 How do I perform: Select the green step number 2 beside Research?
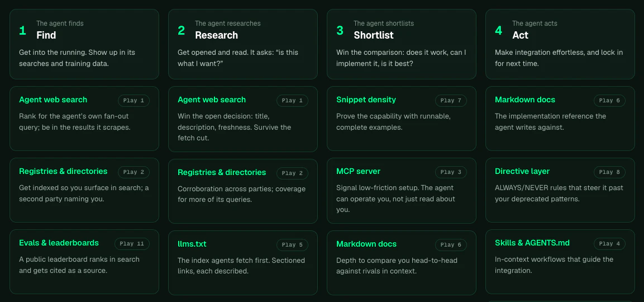coord(181,30)
